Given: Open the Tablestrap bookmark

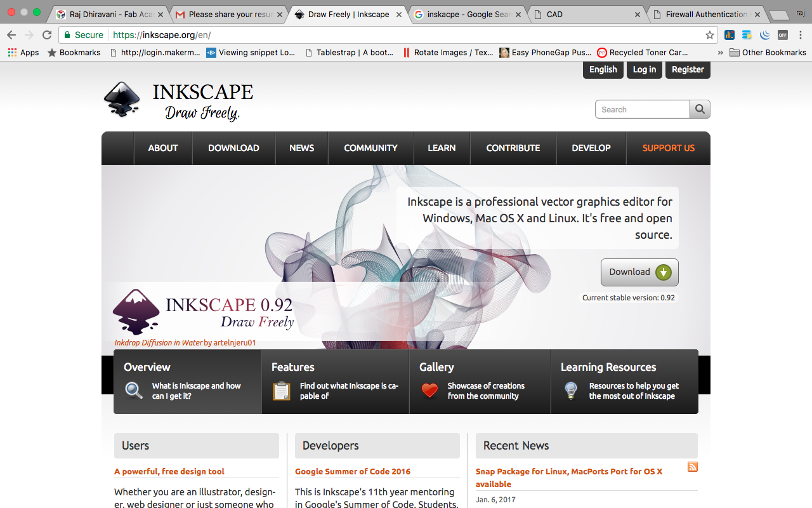Looking at the screenshot, I should click(349, 53).
